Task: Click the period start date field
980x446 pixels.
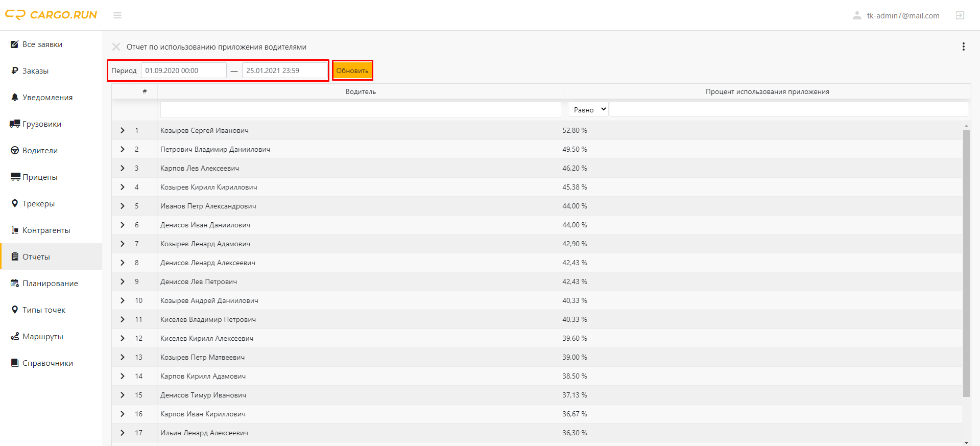Action: click(x=183, y=71)
